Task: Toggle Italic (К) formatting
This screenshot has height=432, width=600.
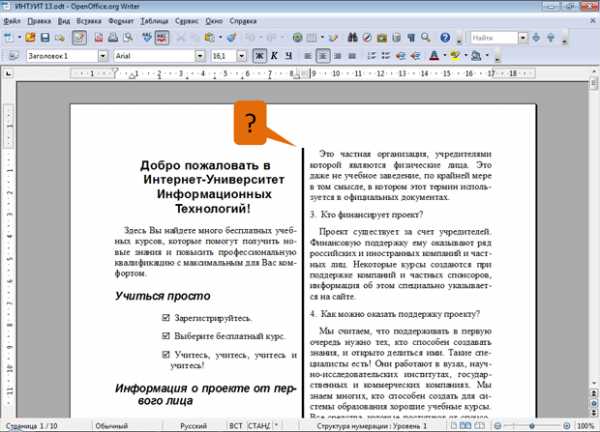Action: coord(274,56)
